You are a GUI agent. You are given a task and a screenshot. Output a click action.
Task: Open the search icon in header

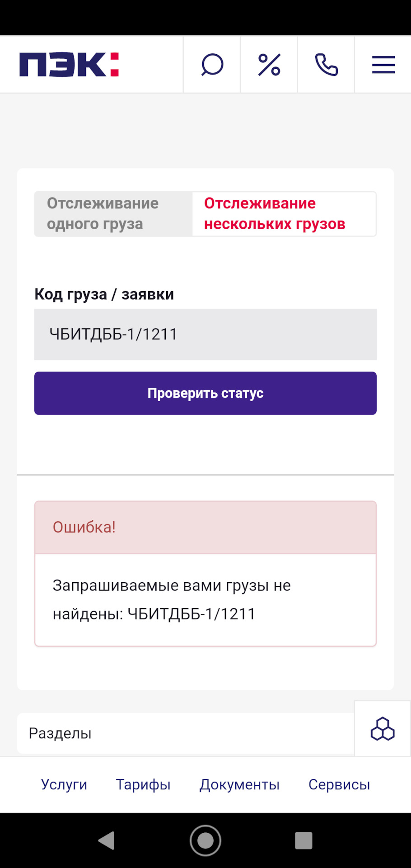point(212,65)
